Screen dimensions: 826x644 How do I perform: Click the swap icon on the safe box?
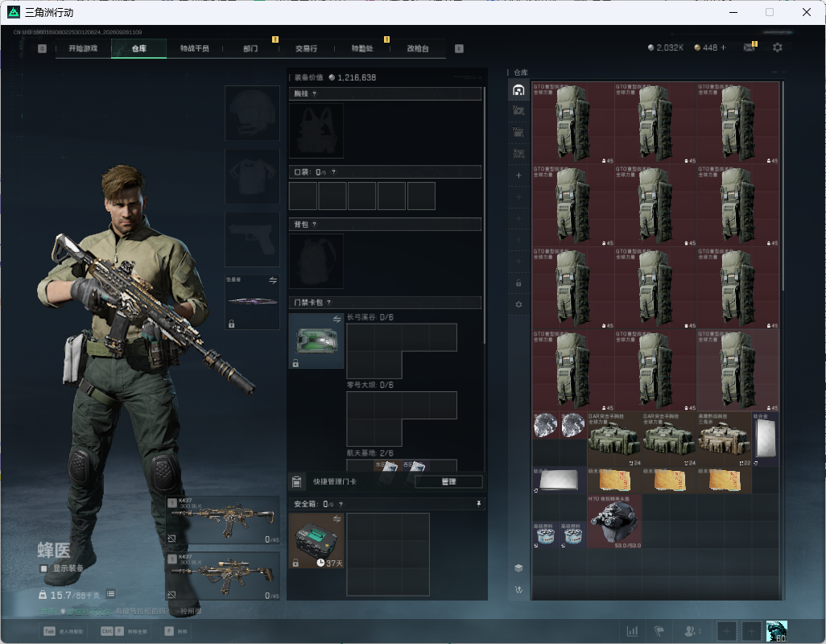click(337, 519)
